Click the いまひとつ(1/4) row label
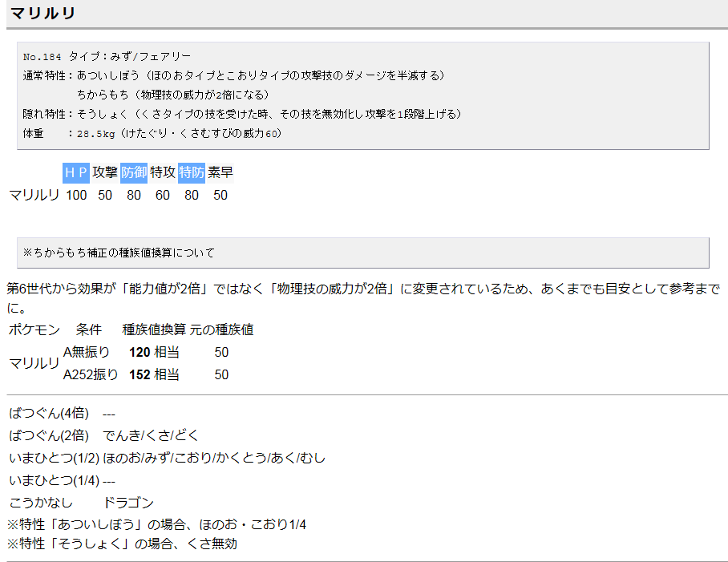The width and height of the screenshot is (728, 562). pos(55,480)
